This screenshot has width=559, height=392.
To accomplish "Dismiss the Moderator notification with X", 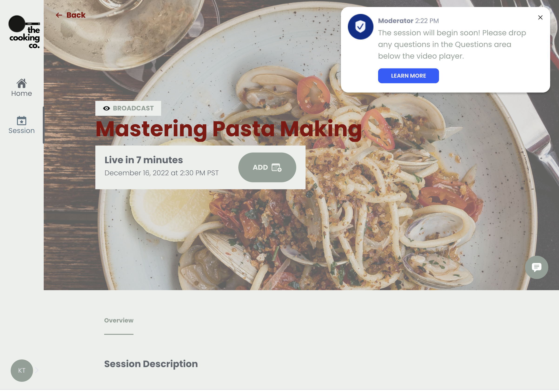I will (x=540, y=17).
